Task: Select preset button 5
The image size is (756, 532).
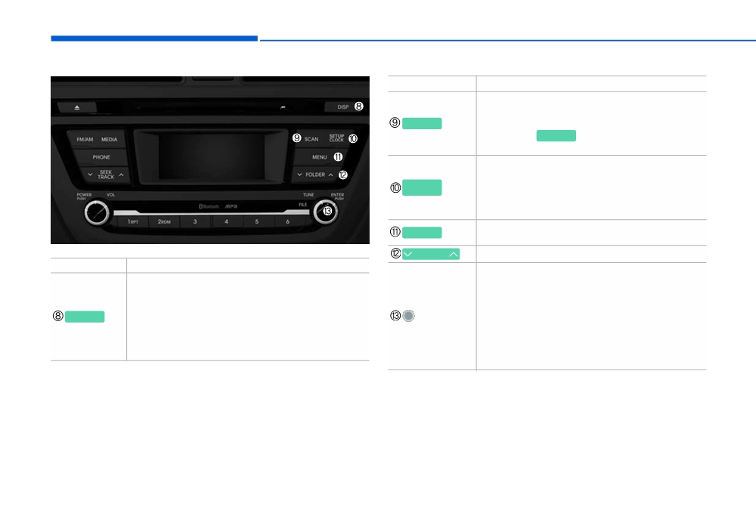Action: pos(256,221)
